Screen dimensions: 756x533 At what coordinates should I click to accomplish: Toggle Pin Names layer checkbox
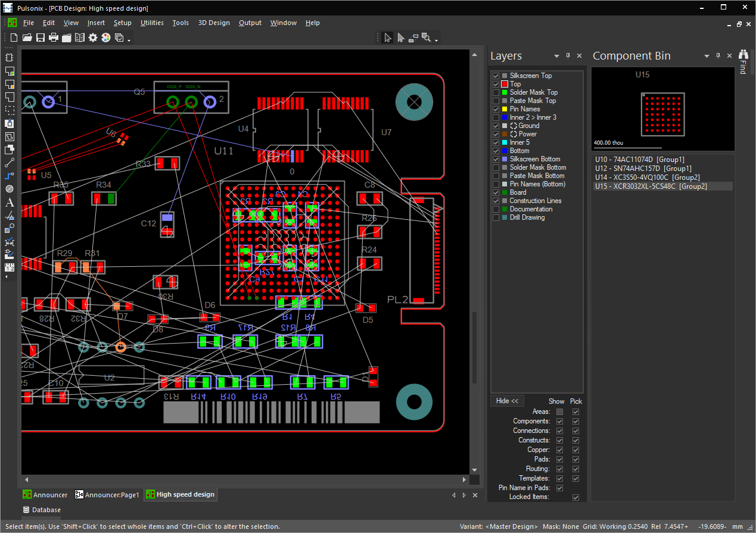(x=496, y=109)
